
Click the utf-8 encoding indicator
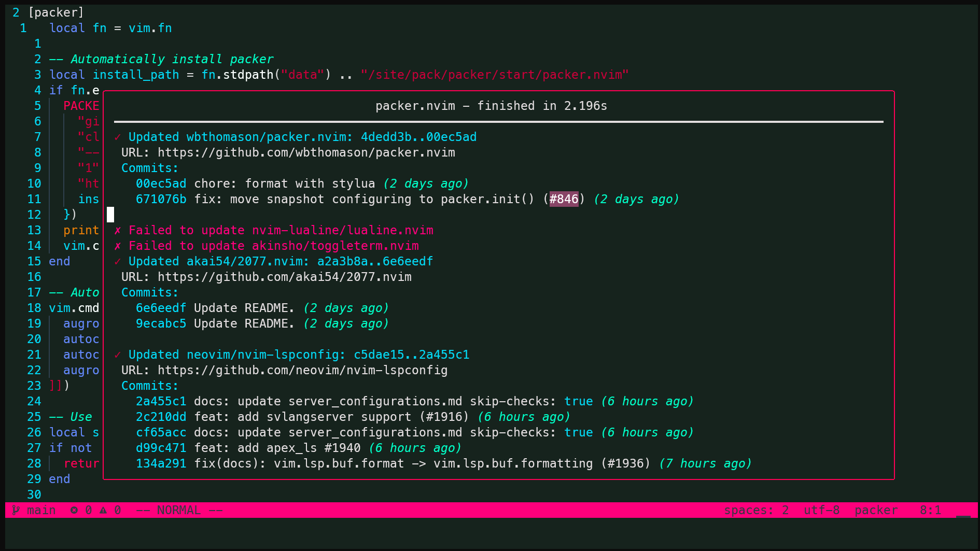click(822, 510)
